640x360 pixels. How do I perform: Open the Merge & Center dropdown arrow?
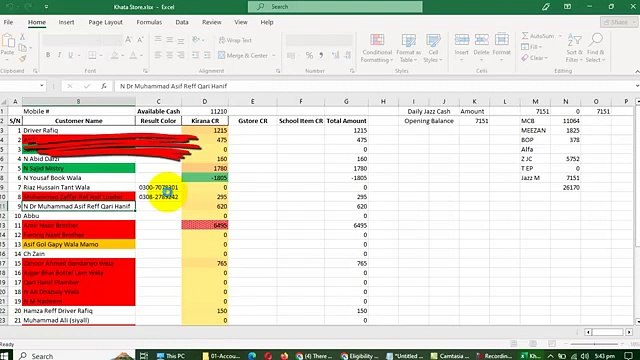[x=274, y=56]
